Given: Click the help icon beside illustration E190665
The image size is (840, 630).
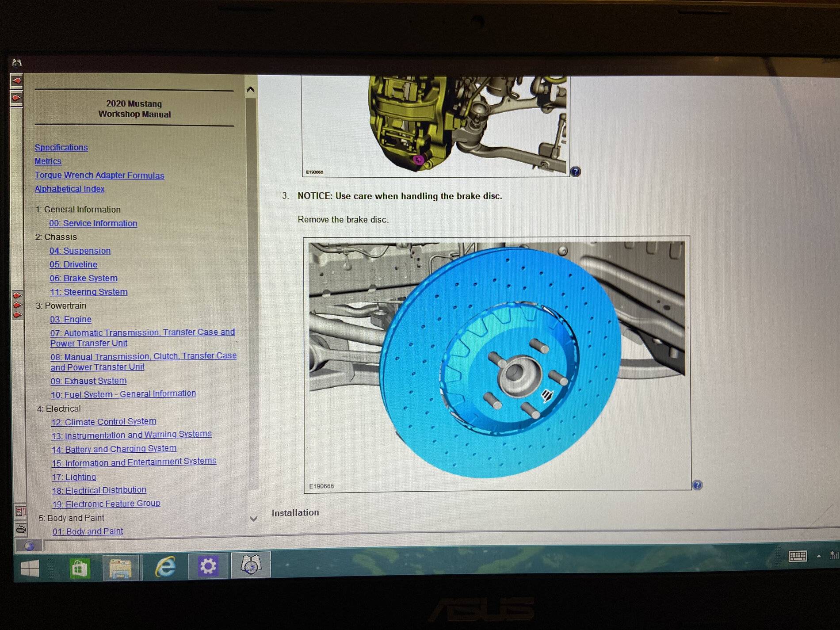Looking at the screenshot, I should point(575,172).
